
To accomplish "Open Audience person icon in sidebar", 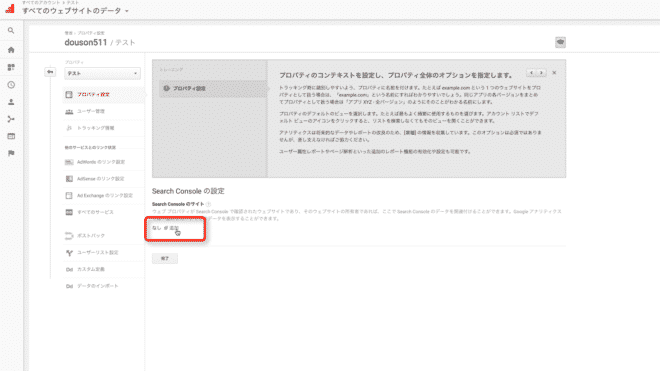I will pyautogui.click(x=11, y=102).
